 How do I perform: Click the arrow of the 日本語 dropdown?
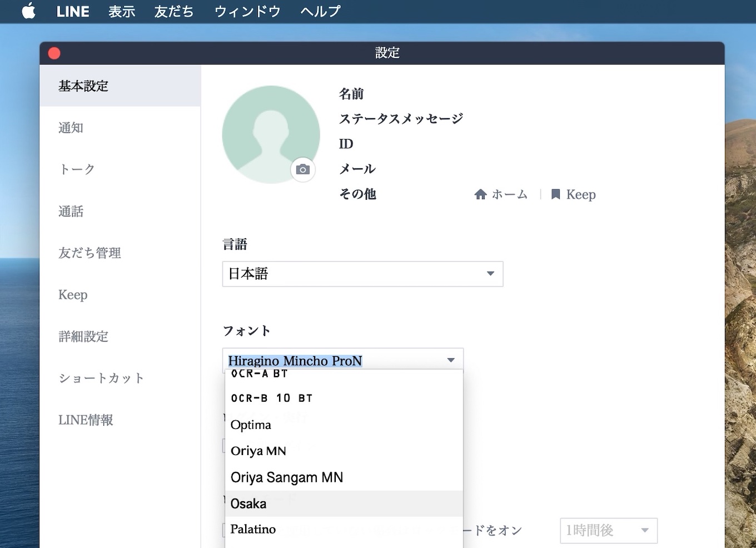click(490, 274)
